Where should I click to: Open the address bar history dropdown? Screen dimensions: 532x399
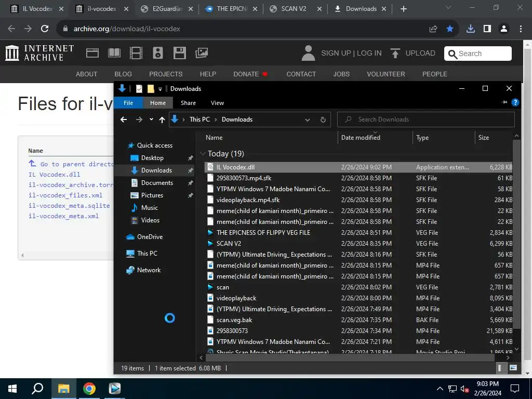tap(308, 119)
